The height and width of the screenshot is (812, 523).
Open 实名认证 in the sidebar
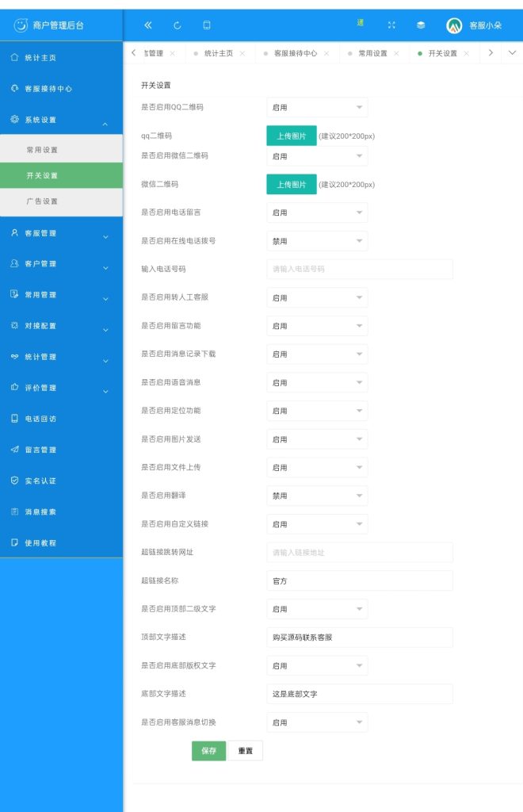point(40,481)
